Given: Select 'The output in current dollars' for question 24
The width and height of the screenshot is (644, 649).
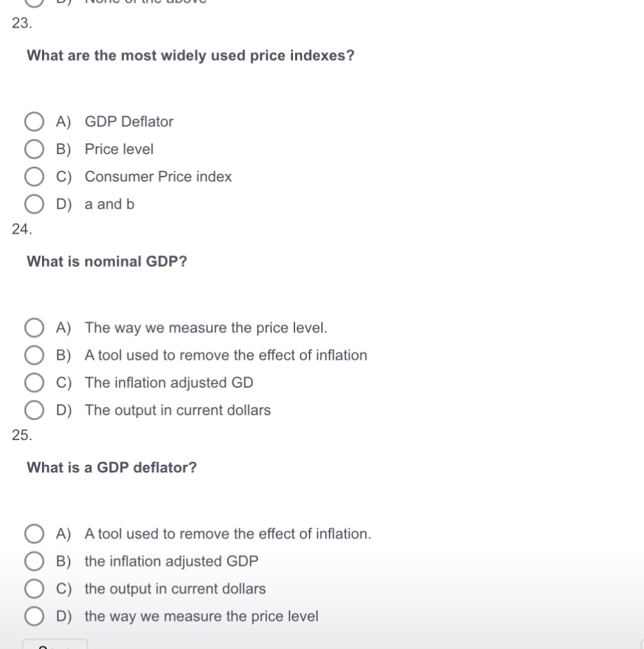Looking at the screenshot, I should coord(34,410).
